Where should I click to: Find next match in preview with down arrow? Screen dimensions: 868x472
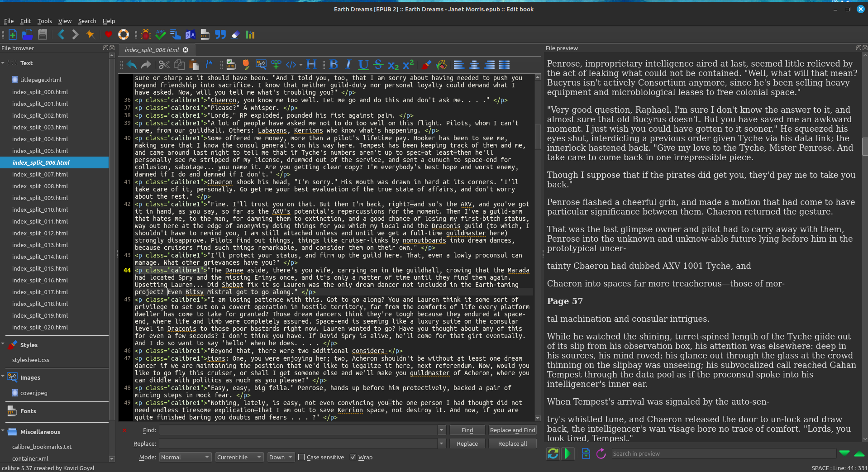[844, 453]
